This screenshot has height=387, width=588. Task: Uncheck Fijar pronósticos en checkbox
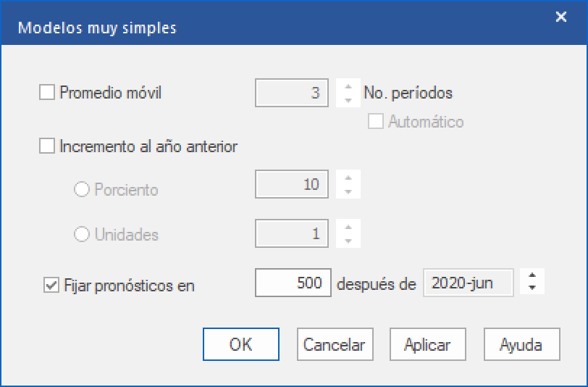pyautogui.click(x=51, y=285)
